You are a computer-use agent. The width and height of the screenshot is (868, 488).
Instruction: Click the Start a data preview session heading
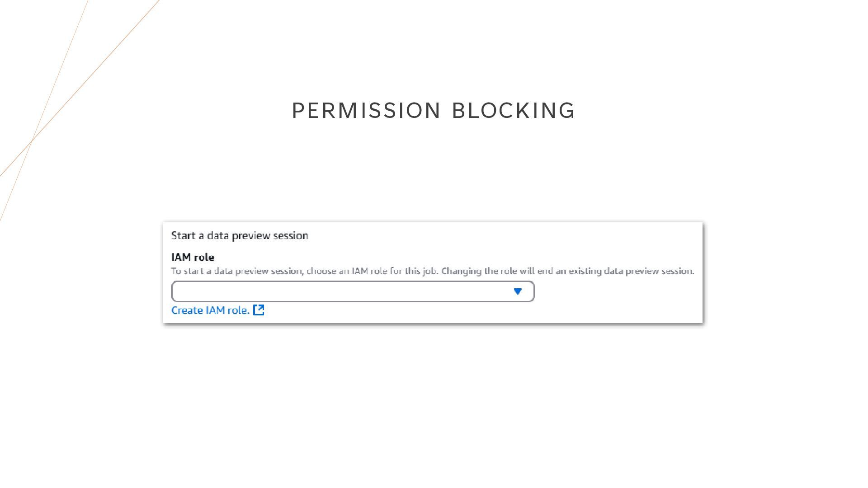240,235
